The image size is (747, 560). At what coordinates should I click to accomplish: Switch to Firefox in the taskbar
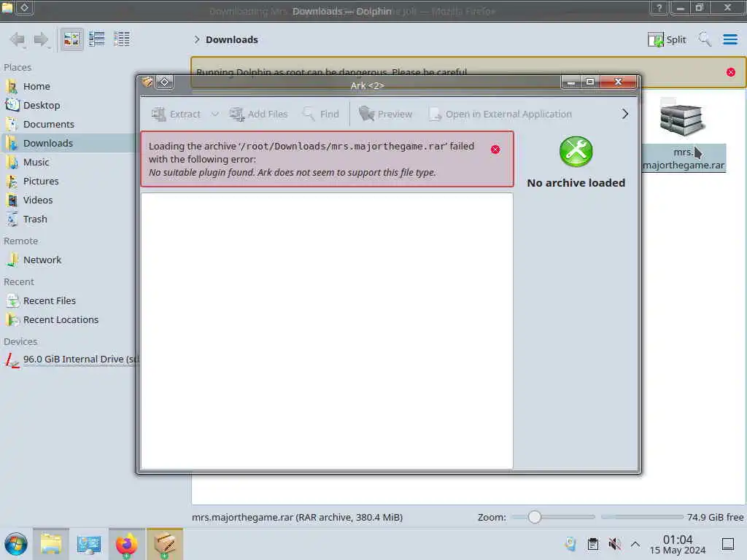tap(126, 544)
